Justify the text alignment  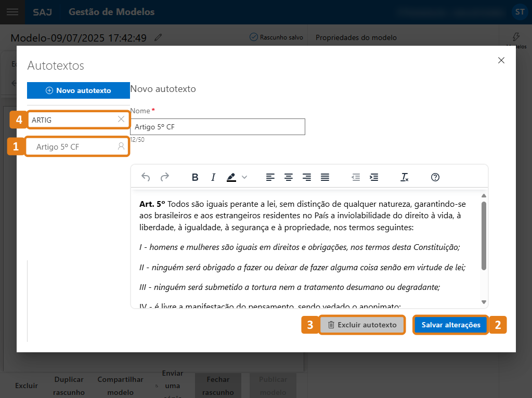[325, 177]
